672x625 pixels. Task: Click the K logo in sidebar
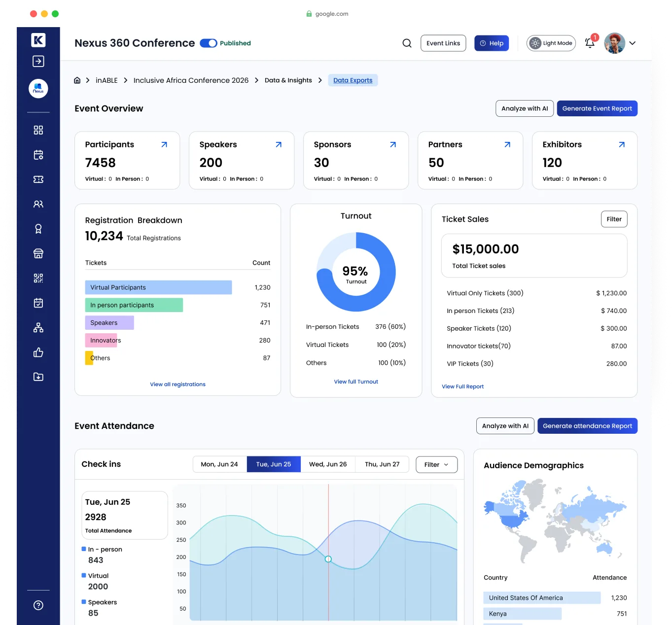pos(38,40)
